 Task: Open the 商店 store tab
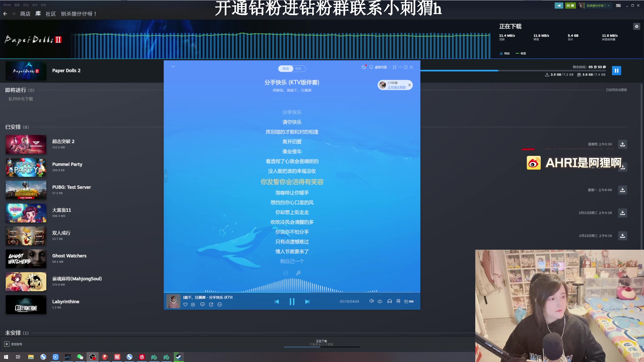pos(25,14)
